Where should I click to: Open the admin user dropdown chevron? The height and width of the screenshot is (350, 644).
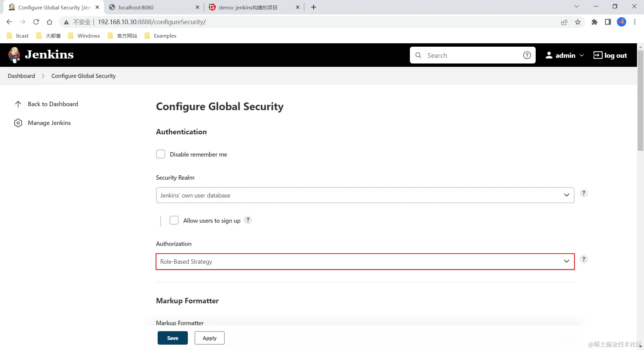point(582,55)
